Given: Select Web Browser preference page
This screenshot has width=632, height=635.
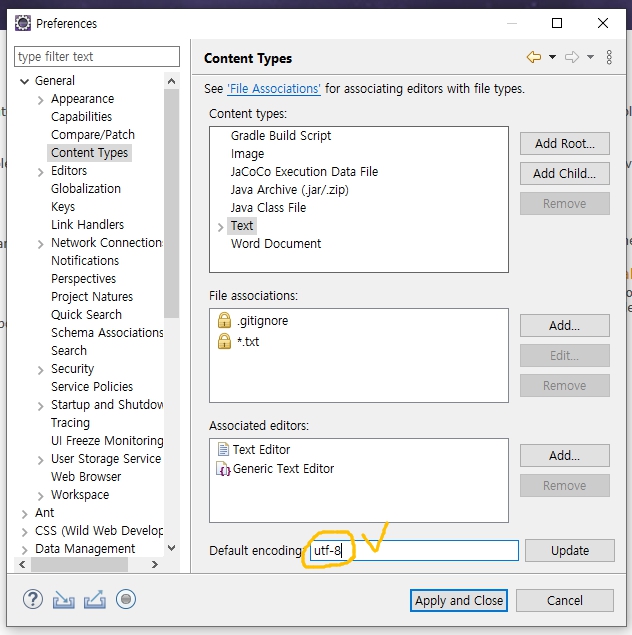Looking at the screenshot, I should point(86,476).
